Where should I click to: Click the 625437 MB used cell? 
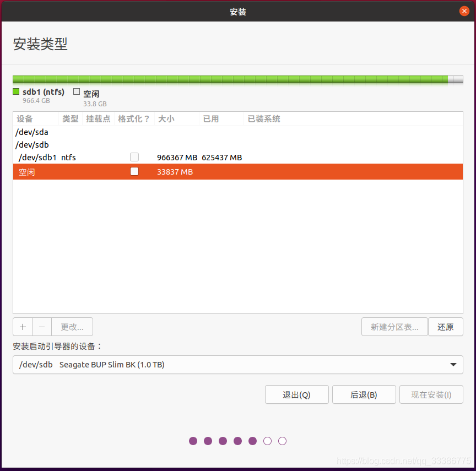[221, 158]
